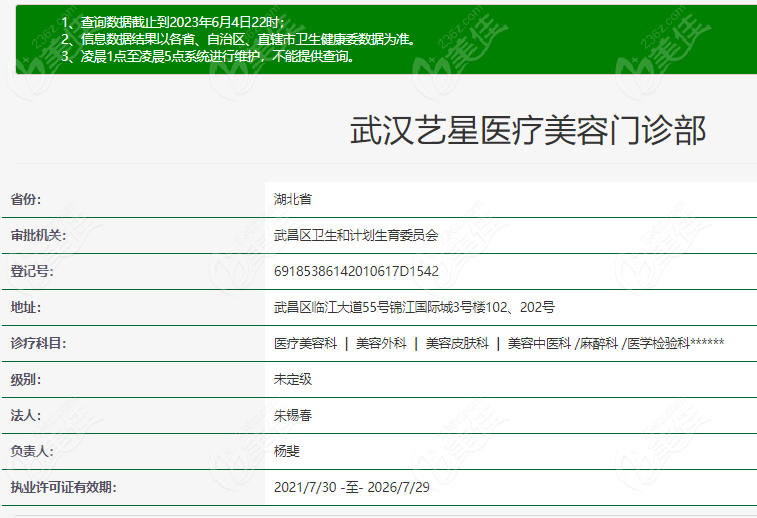Image resolution: width=757 pixels, height=518 pixels.
Task: Click validity period 2021/7/30 -至- 2026/7/29
Action: 351,487
